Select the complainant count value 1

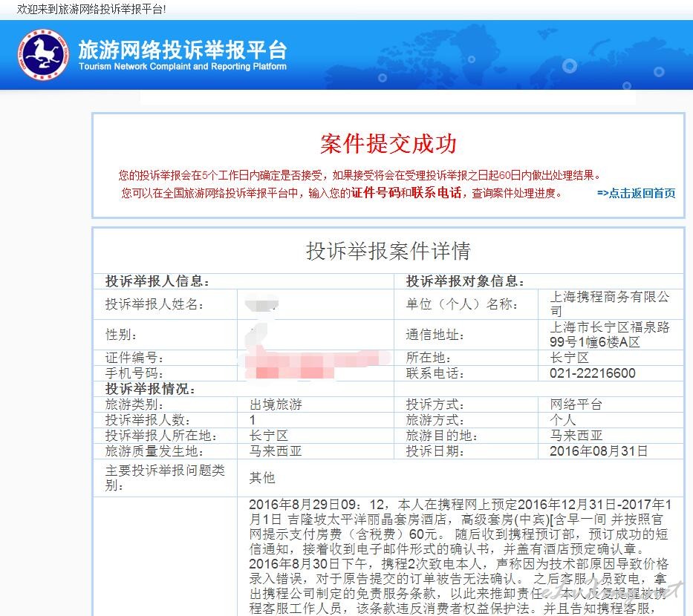point(253,420)
